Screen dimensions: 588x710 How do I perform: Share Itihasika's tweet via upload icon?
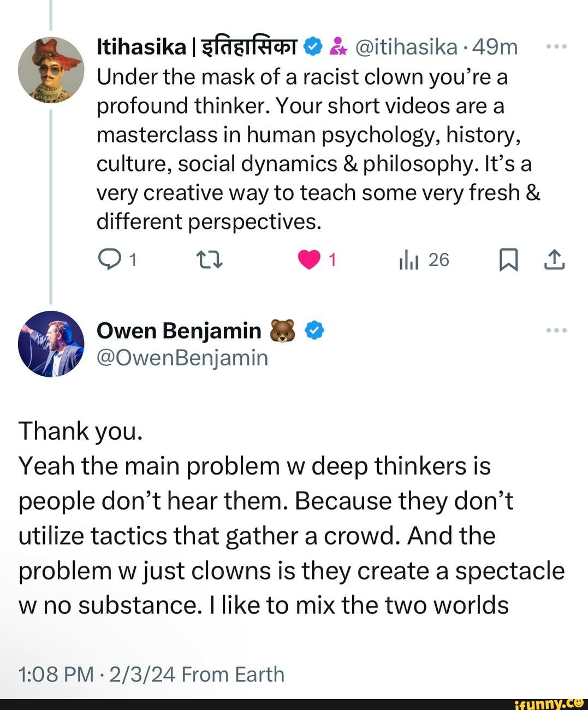tap(554, 259)
